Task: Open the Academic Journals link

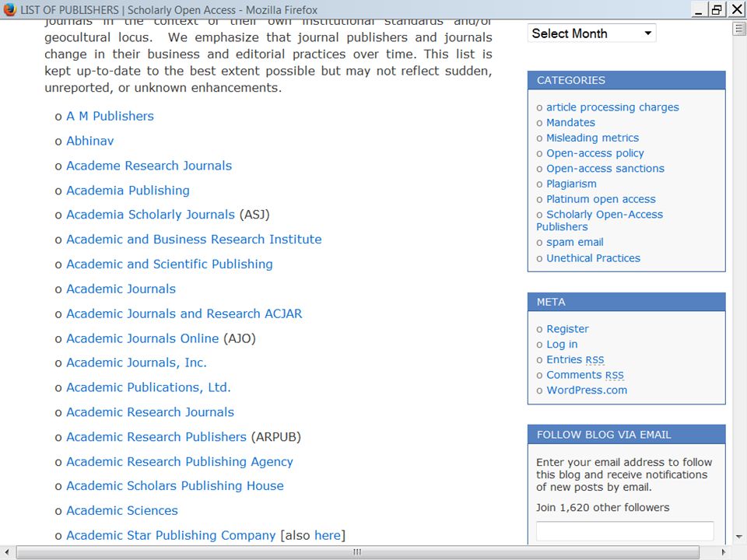Action: (121, 289)
